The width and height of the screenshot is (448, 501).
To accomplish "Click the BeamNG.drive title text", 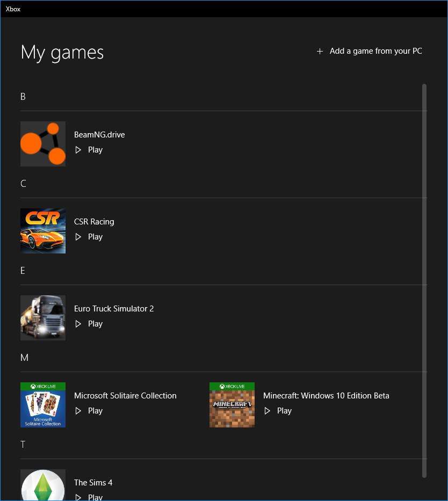I will click(99, 135).
